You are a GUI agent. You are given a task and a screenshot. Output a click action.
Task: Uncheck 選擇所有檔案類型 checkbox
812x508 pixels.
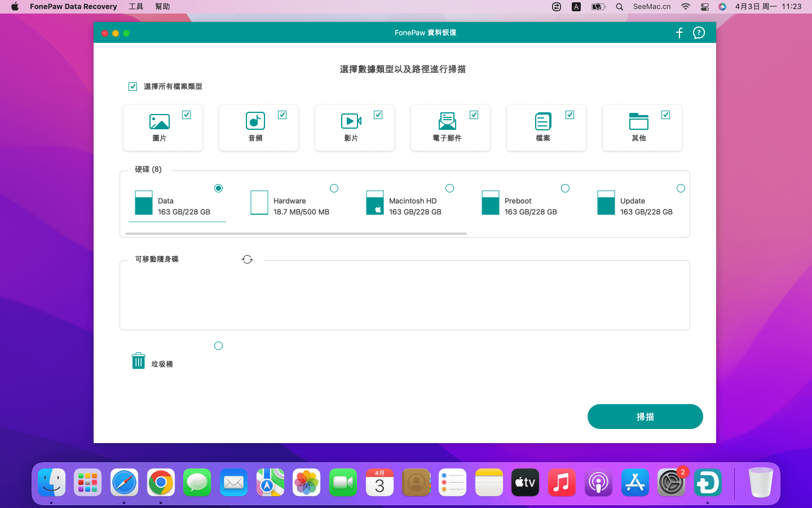pos(133,86)
